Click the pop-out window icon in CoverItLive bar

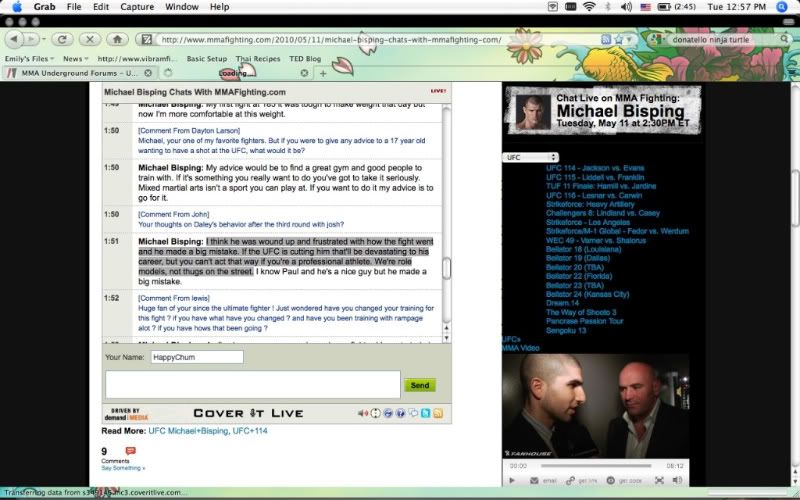point(413,413)
